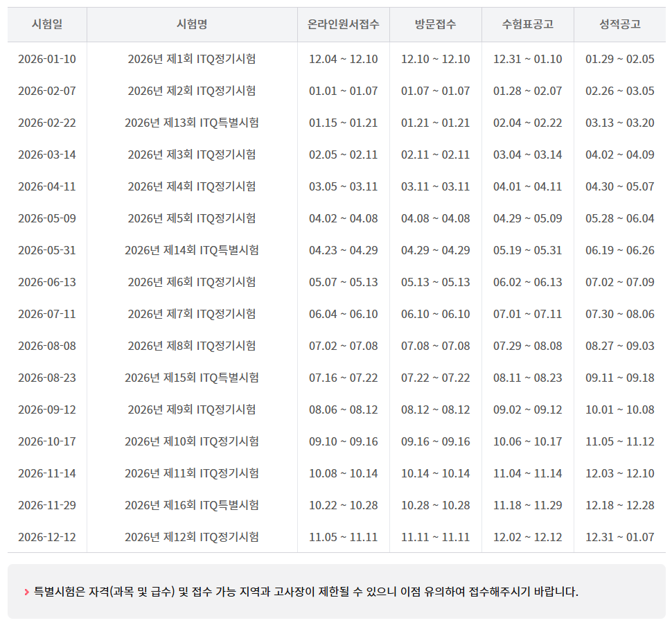Select 2026년 제14회 ITQ특별시험 exam name
Viewport: 672px width, 625px height.
(192, 250)
